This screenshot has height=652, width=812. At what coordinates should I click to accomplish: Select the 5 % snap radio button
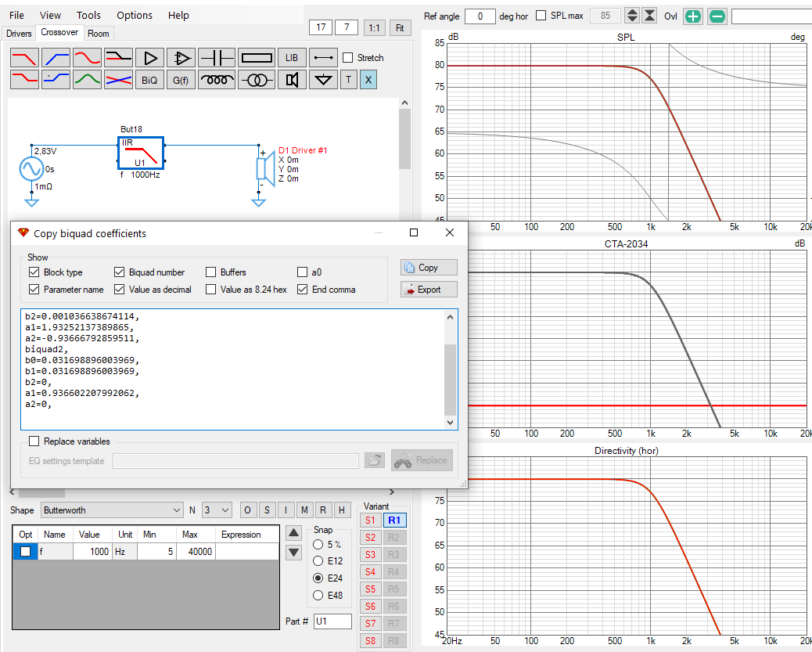[318, 544]
